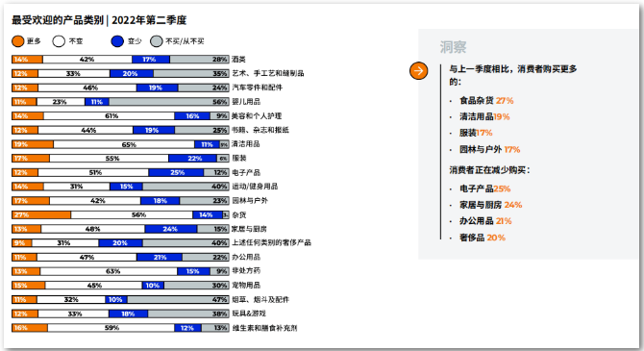Click the white 63% segment in 非处方药 bar

coord(109,271)
